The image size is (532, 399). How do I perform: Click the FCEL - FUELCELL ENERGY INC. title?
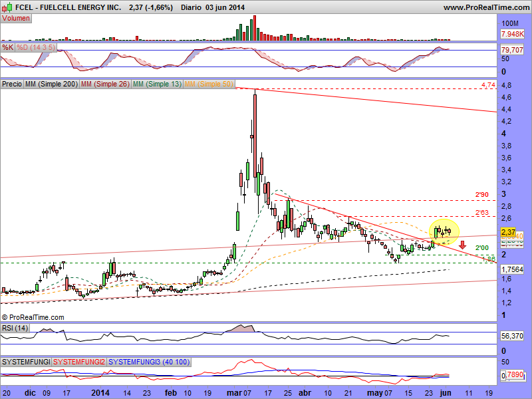click(68, 7)
